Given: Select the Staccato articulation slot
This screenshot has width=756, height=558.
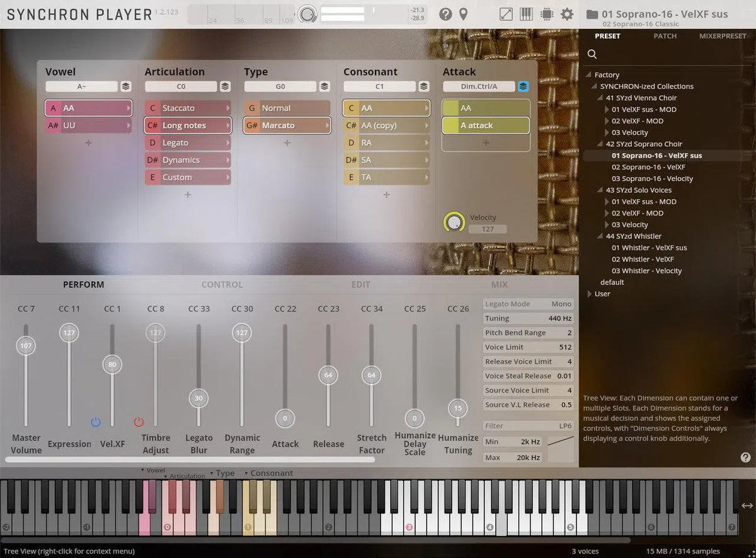Looking at the screenshot, I should point(187,108).
